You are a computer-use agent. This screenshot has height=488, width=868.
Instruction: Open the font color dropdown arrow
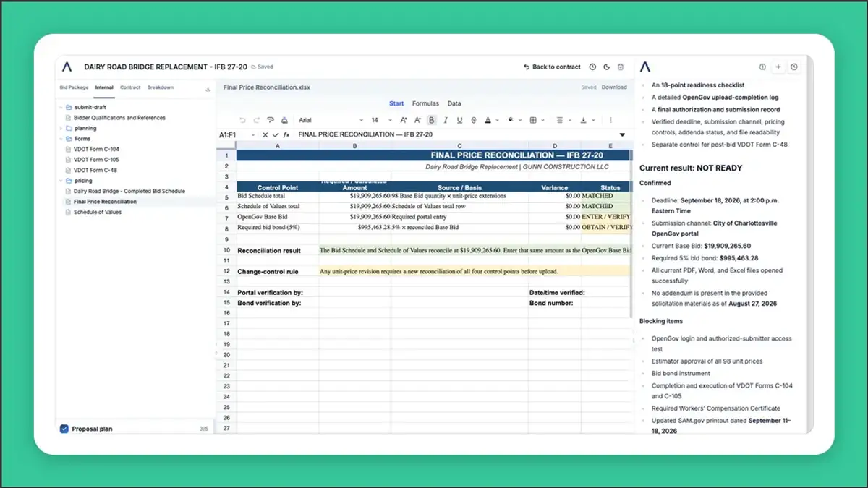point(498,120)
